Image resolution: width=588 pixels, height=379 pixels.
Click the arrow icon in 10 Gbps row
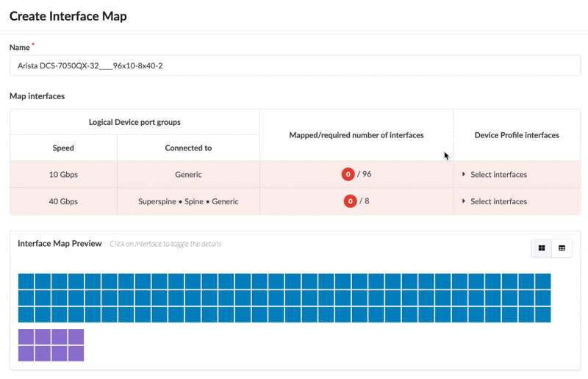pyautogui.click(x=464, y=175)
